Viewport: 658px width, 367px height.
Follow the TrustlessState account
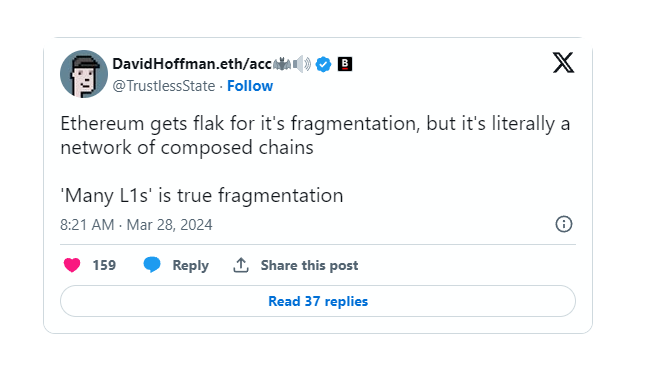coord(250,86)
